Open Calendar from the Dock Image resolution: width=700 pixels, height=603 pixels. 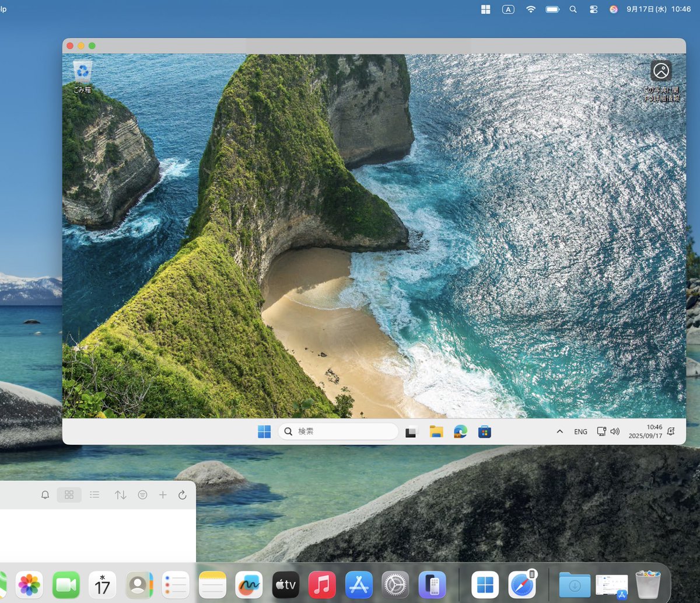pos(102,584)
